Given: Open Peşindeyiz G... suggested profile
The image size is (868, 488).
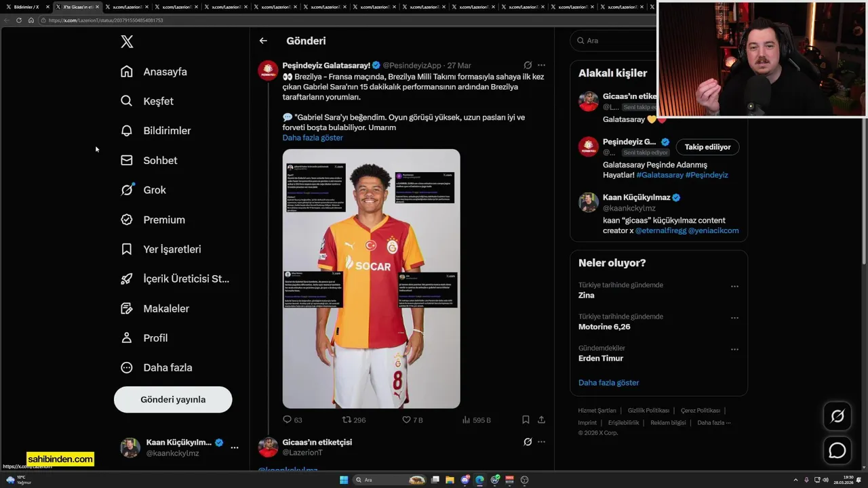Looking at the screenshot, I should (x=630, y=142).
